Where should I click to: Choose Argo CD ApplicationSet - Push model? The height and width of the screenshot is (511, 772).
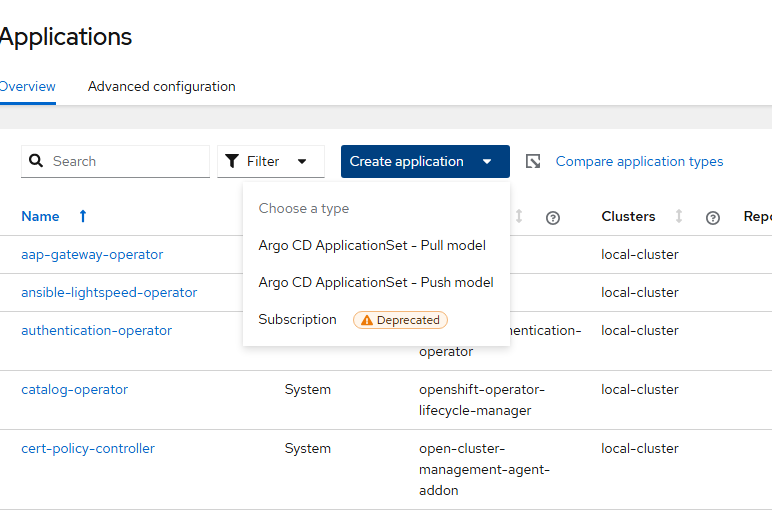pyautogui.click(x=376, y=282)
